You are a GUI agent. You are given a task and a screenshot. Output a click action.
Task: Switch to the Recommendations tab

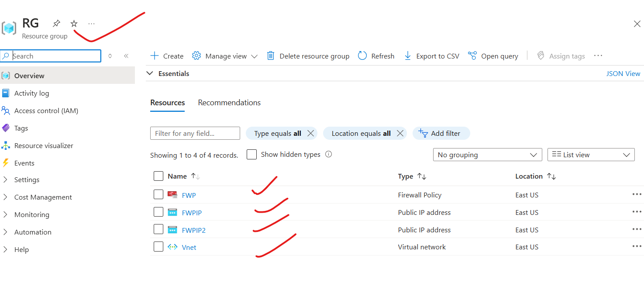pos(229,103)
